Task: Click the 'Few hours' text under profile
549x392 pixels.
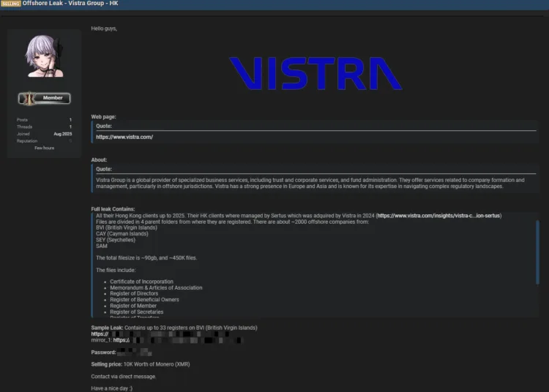Action: [x=45, y=148]
